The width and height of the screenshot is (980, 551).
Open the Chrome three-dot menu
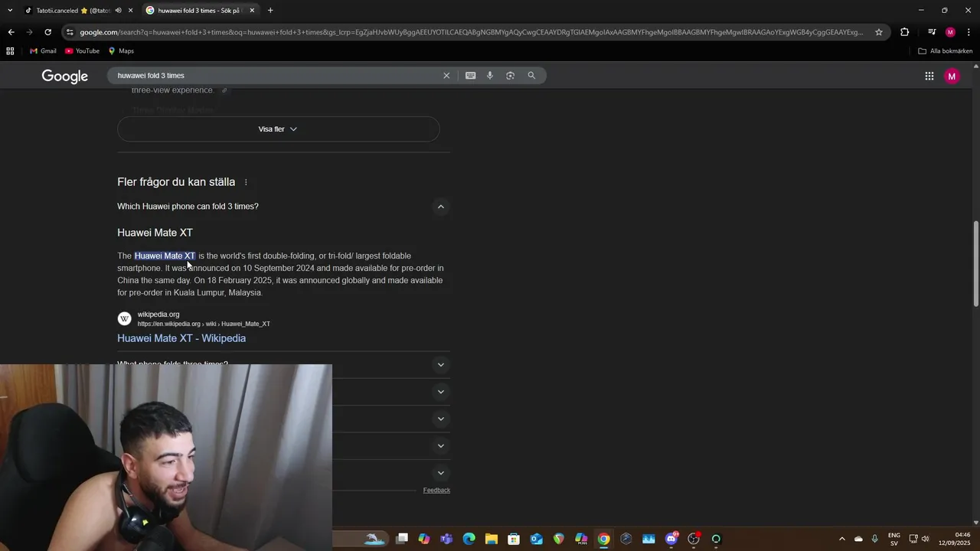coord(969,32)
